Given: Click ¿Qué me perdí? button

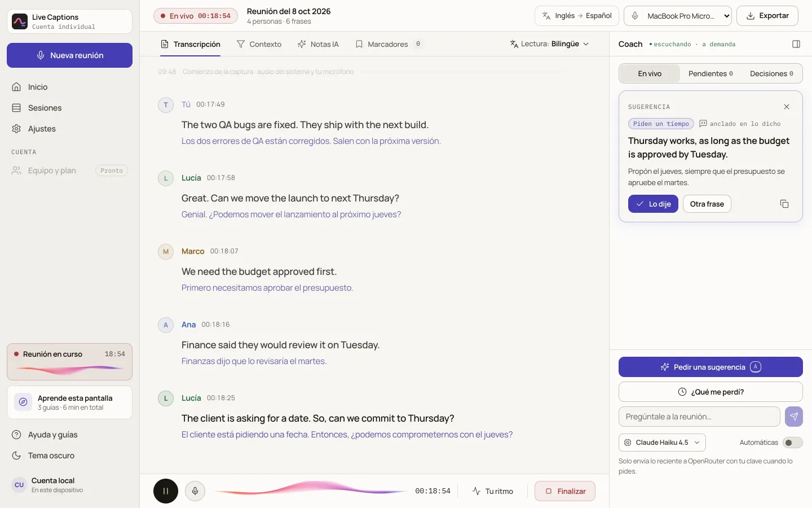Looking at the screenshot, I should coord(710,392).
